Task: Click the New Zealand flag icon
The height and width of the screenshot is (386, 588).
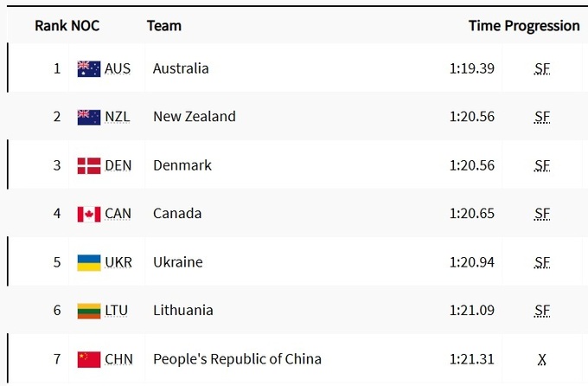Action: [89, 117]
